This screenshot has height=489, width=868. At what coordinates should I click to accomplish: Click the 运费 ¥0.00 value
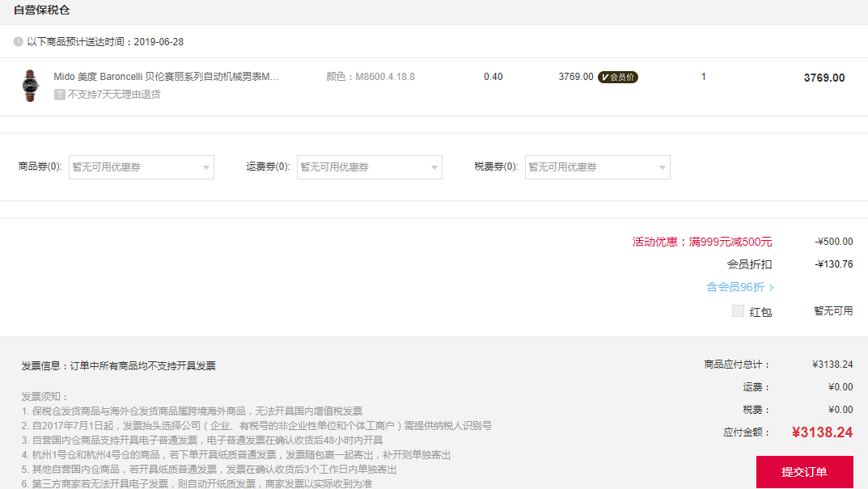pyautogui.click(x=840, y=387)
